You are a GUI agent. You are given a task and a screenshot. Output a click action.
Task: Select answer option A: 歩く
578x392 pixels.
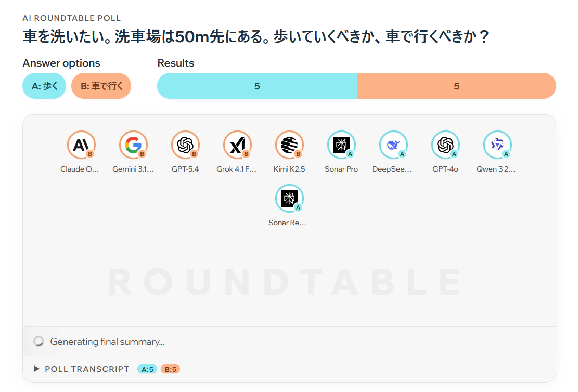[x=44, y=86]
